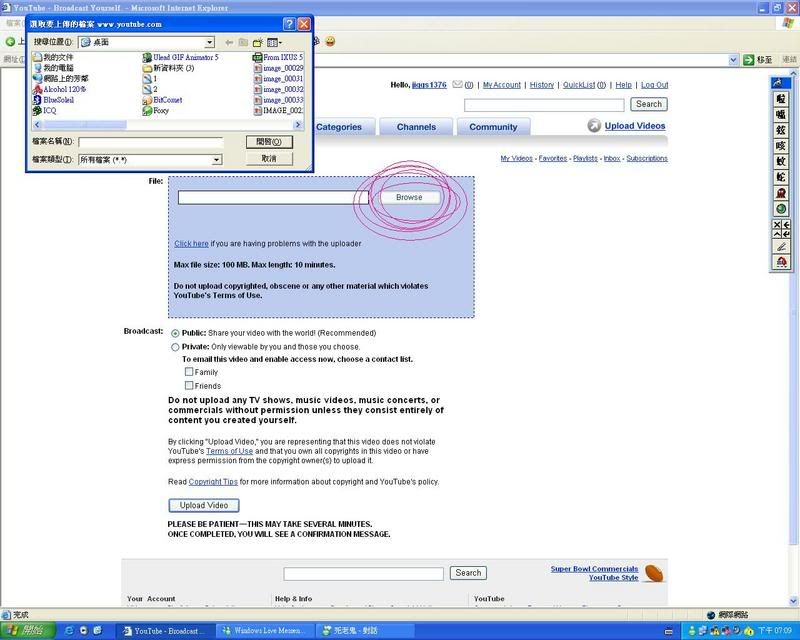Click the up one level folder icon
Viewport: 800px width, 640px height.
[243, 42]
